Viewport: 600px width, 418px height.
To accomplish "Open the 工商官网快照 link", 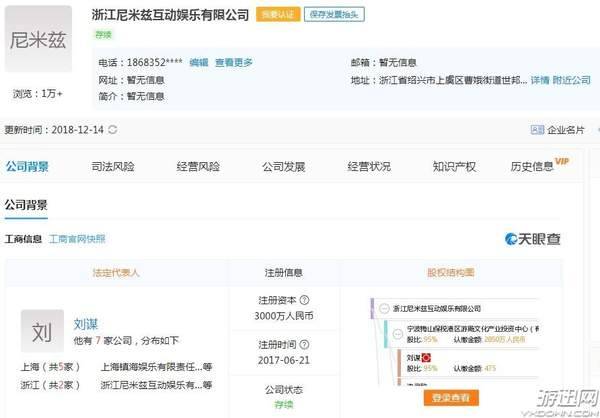I will 77,239.
